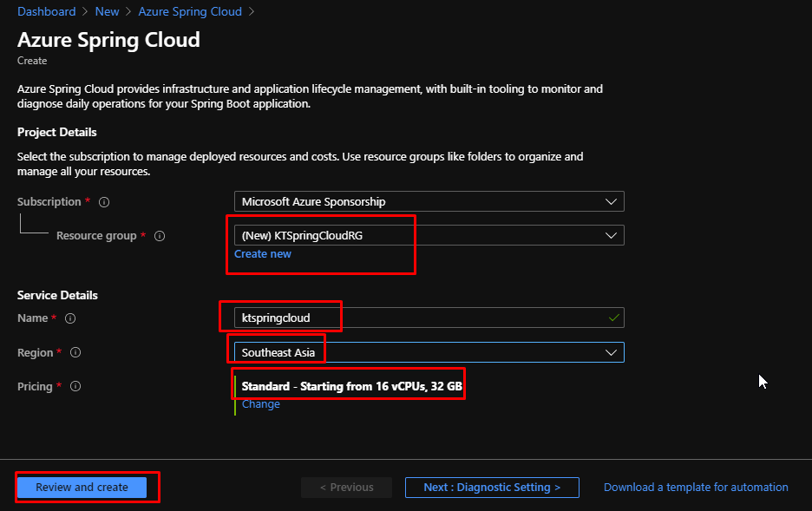Viewport: 812px width, 511px height.
Task: Click the info icon beside Subscription label
Action: click(104, 202)
